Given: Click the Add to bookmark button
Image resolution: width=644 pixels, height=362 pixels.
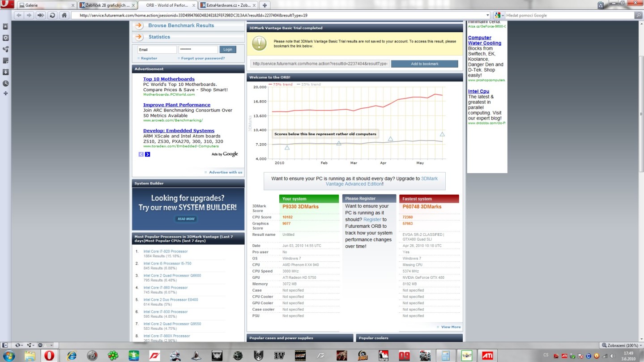Looking at the screenshot, I should click(424, 64).
